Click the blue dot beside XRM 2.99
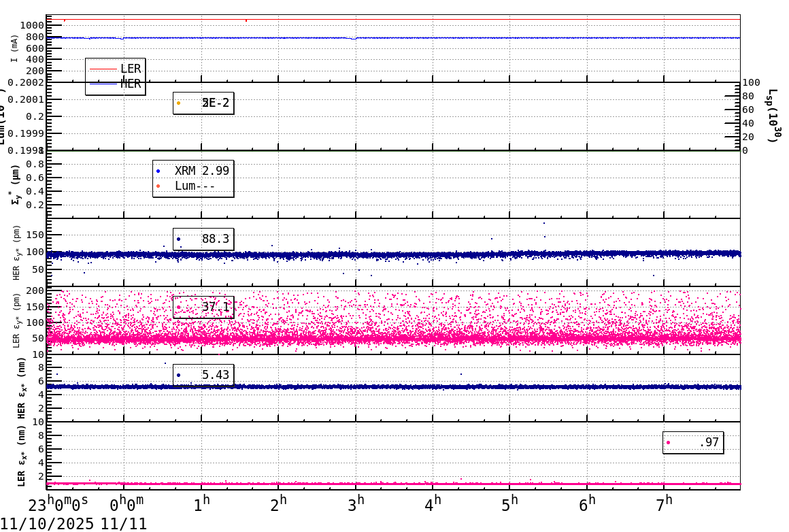 158,171
